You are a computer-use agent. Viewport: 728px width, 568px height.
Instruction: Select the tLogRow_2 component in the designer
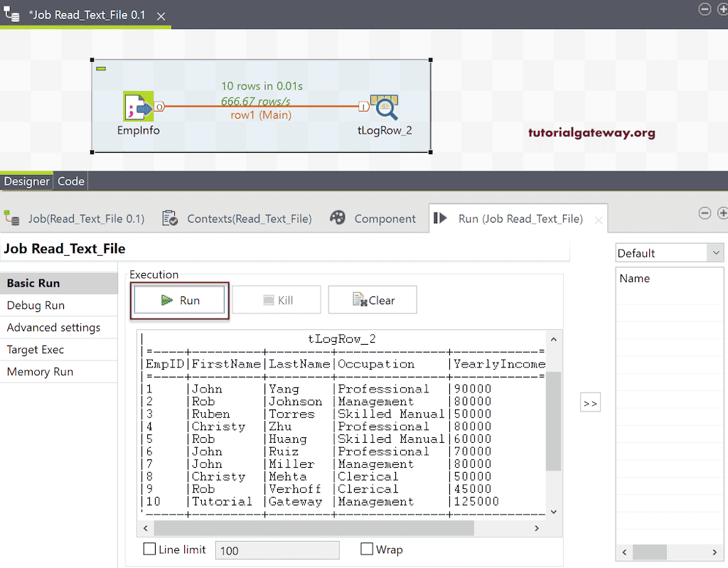coord(385,105)
